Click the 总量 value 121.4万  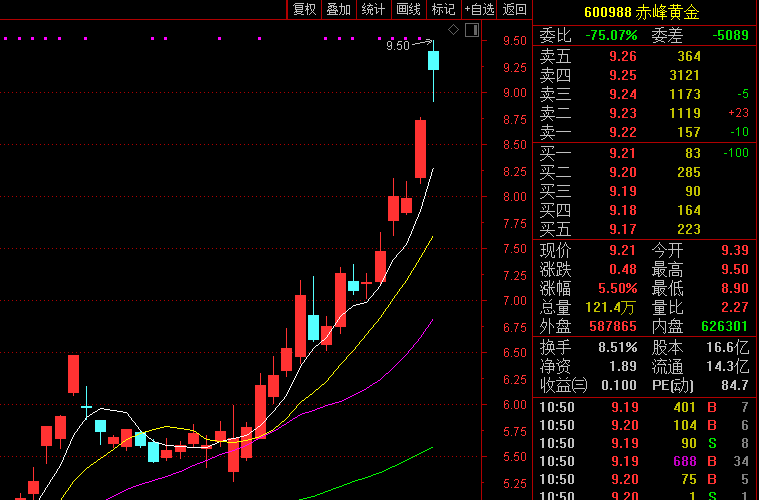[x=610, y=307]
